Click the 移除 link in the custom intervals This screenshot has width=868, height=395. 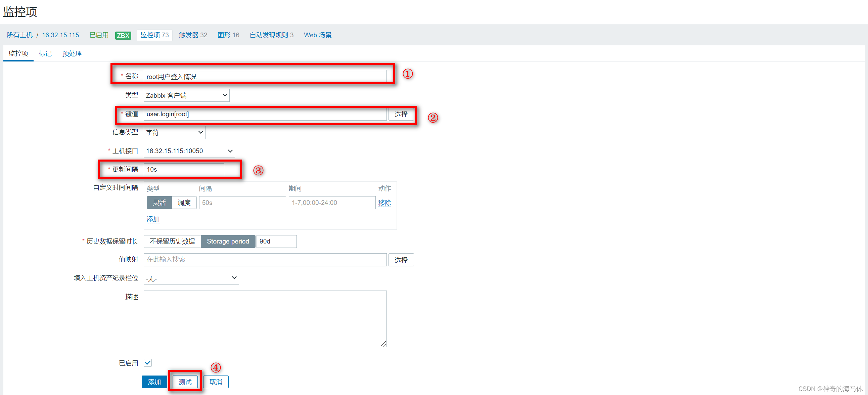[x=384, y=203]
